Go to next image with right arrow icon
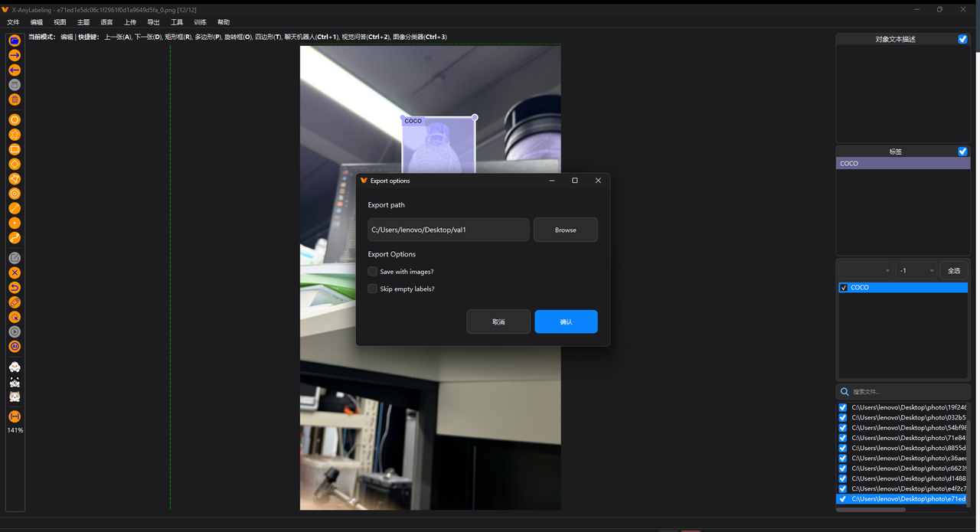980x532 pixels. [x=15, y=55]
